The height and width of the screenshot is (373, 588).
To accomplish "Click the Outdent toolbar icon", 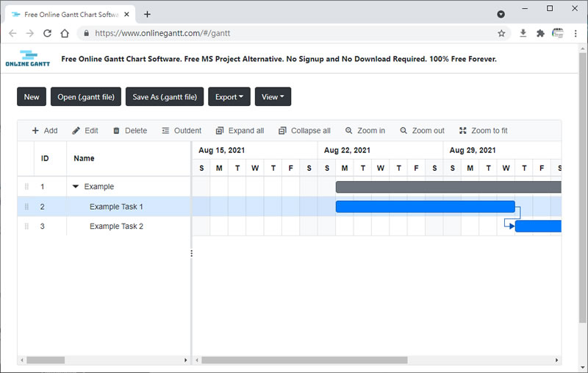I will [165, 131].
